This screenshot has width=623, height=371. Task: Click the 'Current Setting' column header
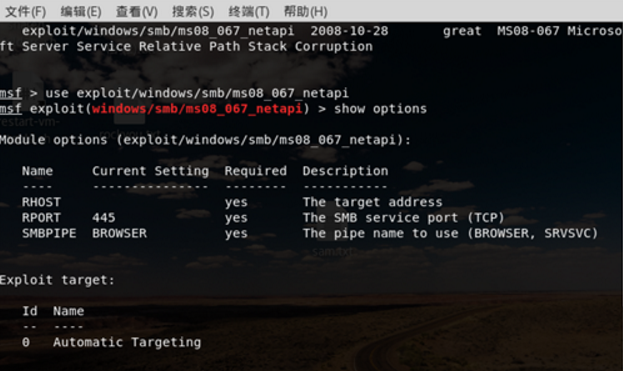pos(150,171)
